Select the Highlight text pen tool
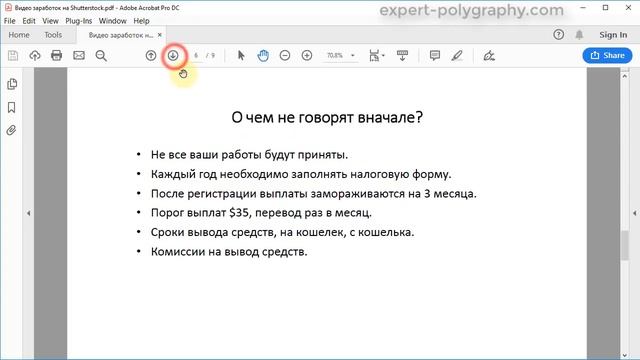 457,56
